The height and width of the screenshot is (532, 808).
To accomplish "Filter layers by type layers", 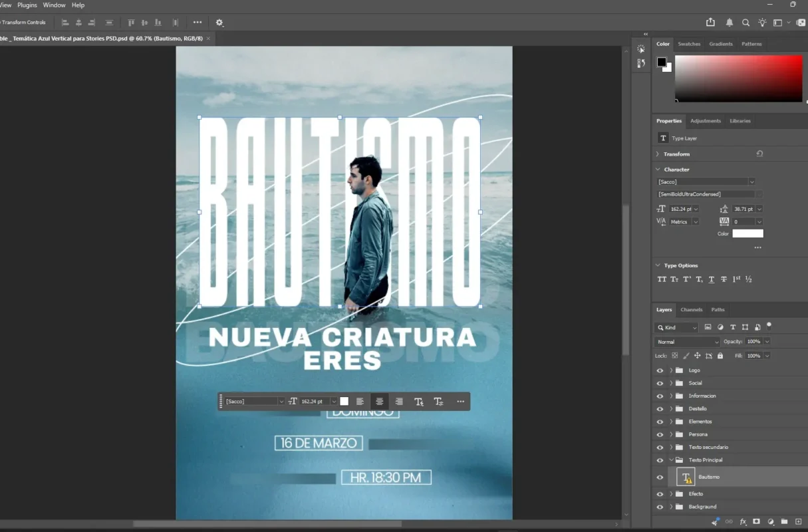I will click(733, 327).
